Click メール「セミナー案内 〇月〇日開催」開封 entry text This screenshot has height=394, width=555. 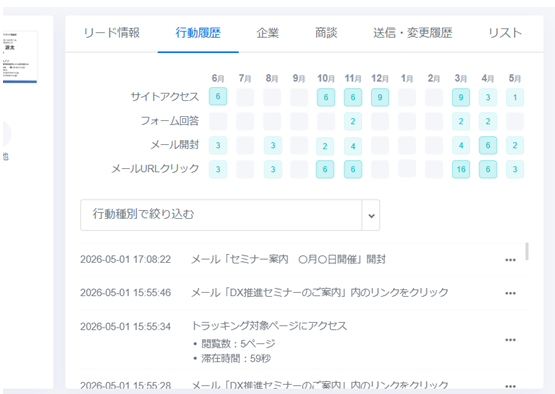(288, 259)
